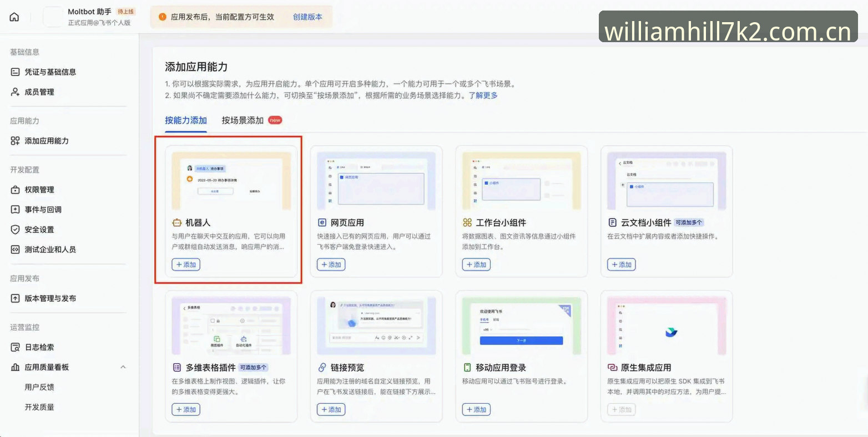Click the 添加应用能力 grid icon in sidebar

[x=16, y=141]
